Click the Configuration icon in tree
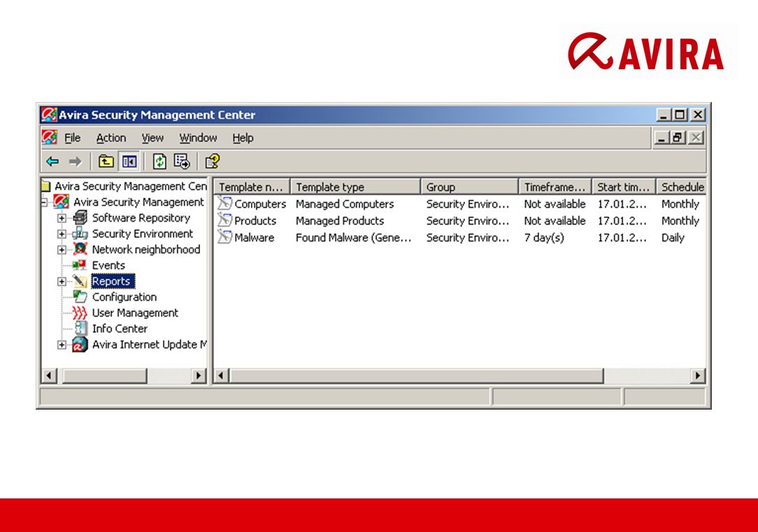Screen dimensions: 758x532 [80, 296]
